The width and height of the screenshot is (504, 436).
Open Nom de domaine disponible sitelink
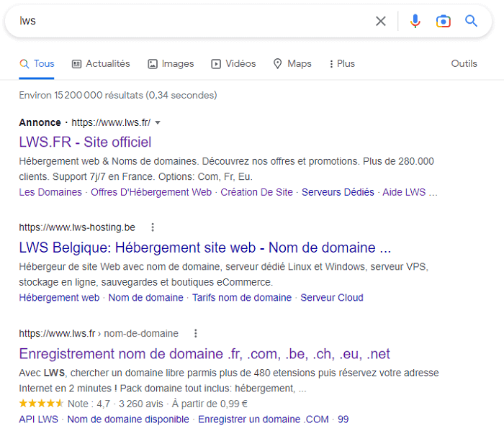tap(128, 419)
